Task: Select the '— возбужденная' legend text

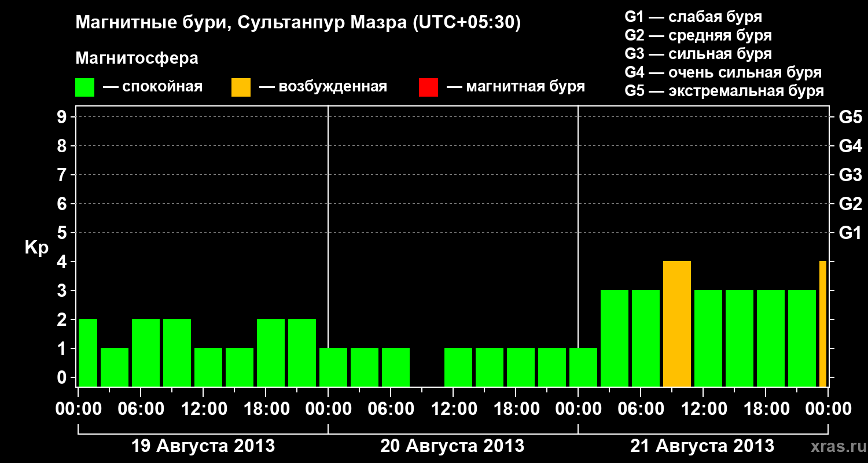Action: (x=323, y=87)
